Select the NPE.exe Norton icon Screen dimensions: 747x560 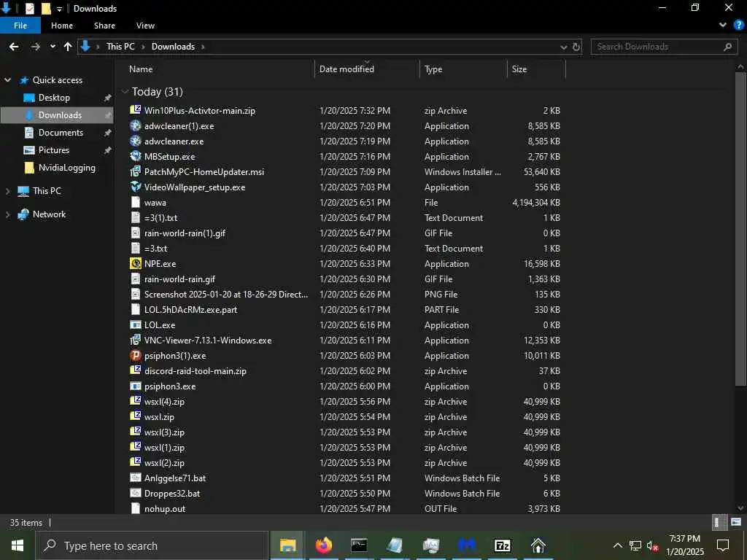coord(135,263)
